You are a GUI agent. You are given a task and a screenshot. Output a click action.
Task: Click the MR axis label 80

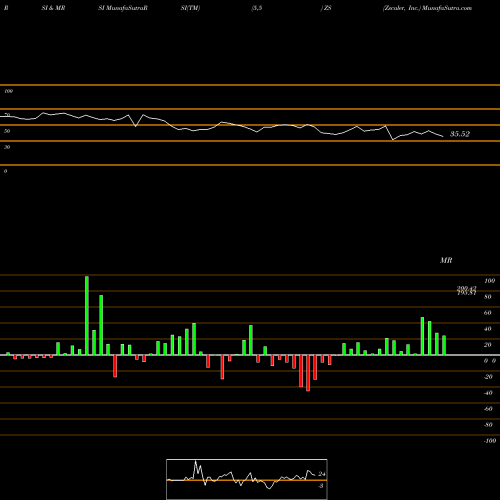pos(488,297)
